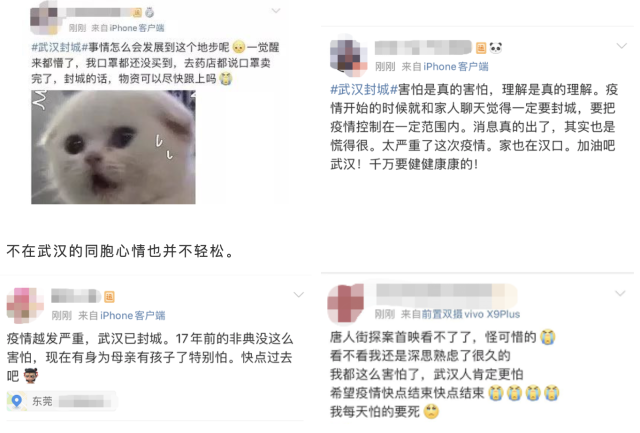Open the chevron menu on the vivo X9Plus post
This screenshot has width=640, height=433.
620,293
